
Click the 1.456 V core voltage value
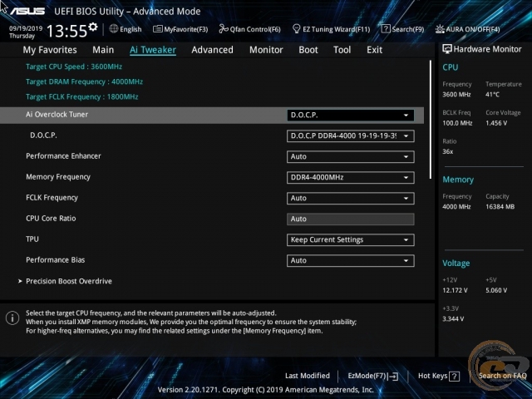coord(496,123)
